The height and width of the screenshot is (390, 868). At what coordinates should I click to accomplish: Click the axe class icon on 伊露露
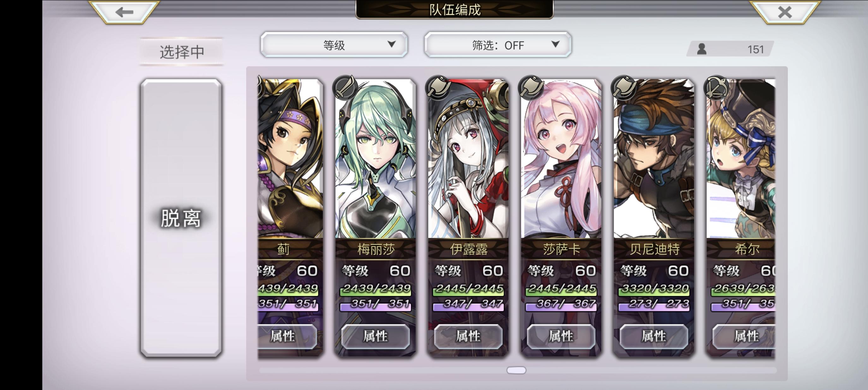click(438, 88)
